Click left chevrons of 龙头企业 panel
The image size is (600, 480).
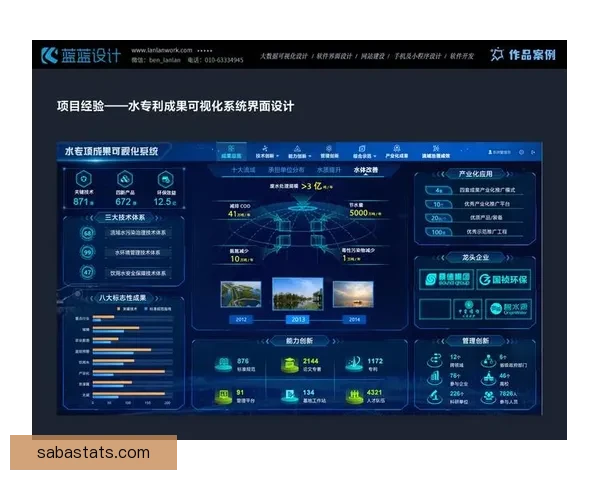click(439, 258)
